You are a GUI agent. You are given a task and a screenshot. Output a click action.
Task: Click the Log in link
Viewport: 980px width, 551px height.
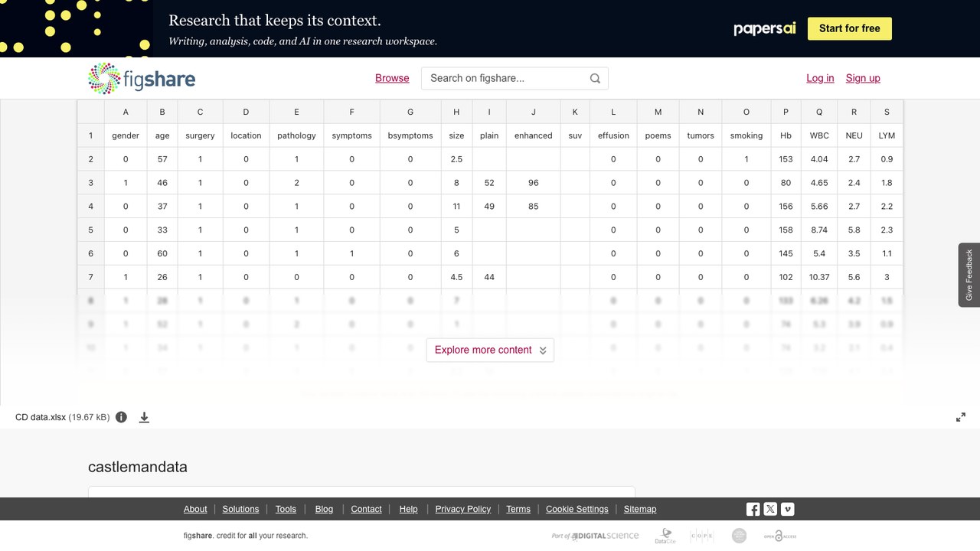[x=820, y=78]
